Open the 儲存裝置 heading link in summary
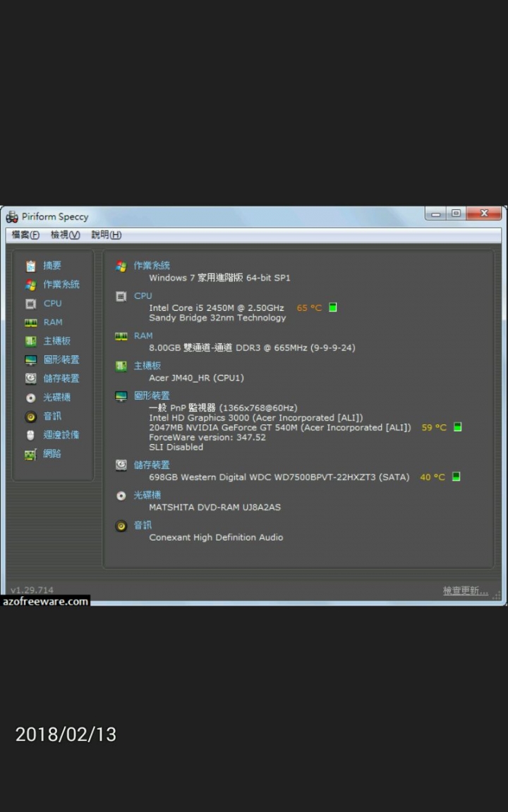 coord(152,465)
